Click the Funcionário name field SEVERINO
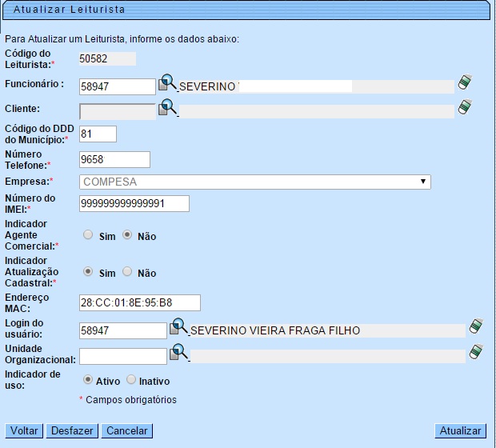This screenshot has width=496, height=448. [317, 86]
